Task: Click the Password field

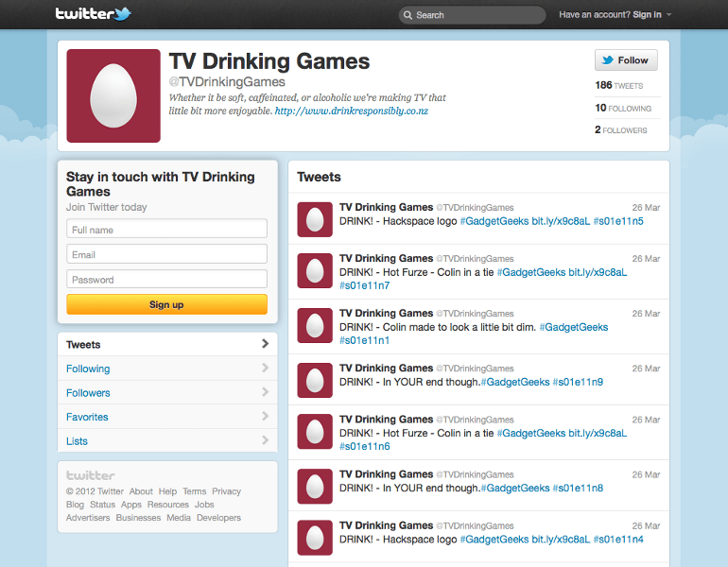Action: click(x=166, y=280)
